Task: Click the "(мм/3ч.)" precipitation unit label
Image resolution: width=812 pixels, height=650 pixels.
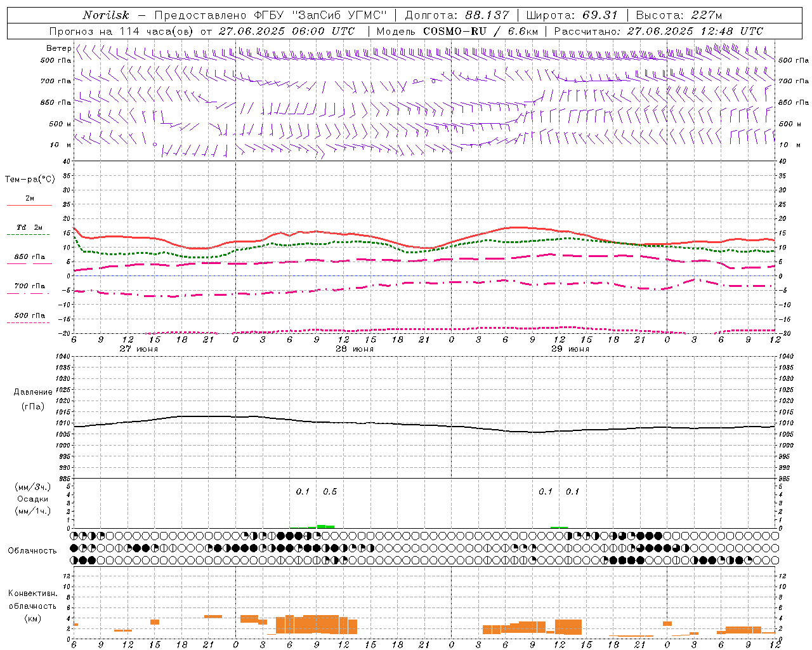Action: (x=33, y=487)
